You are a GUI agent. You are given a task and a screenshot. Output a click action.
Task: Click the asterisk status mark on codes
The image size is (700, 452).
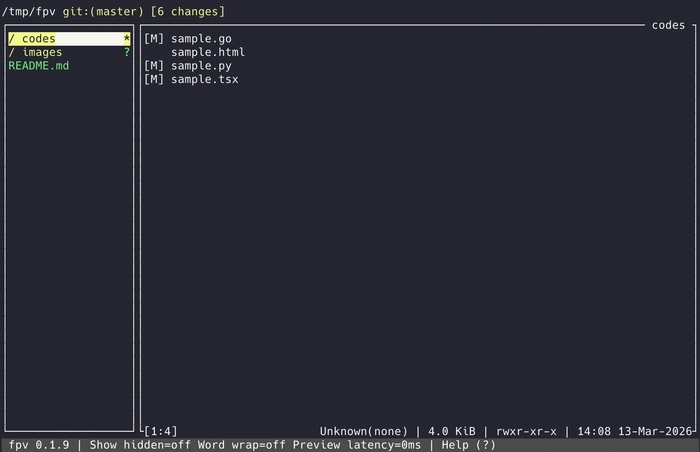point(126,39)
